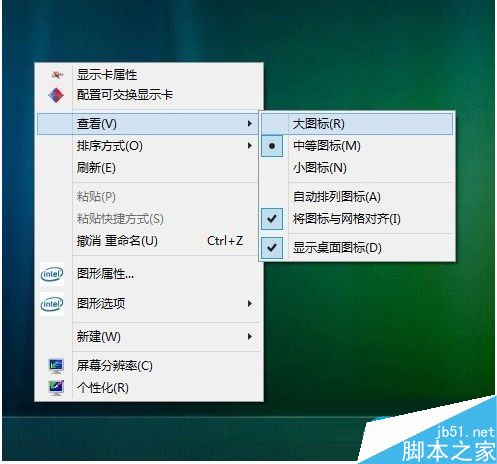Click the Intel logo beside 图形属性

click(52, 274)
